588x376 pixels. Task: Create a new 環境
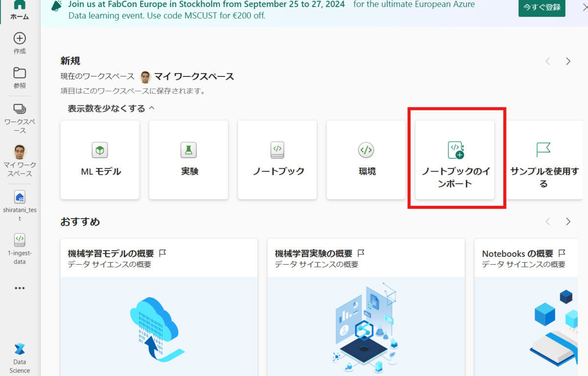[x=366, y=160]
